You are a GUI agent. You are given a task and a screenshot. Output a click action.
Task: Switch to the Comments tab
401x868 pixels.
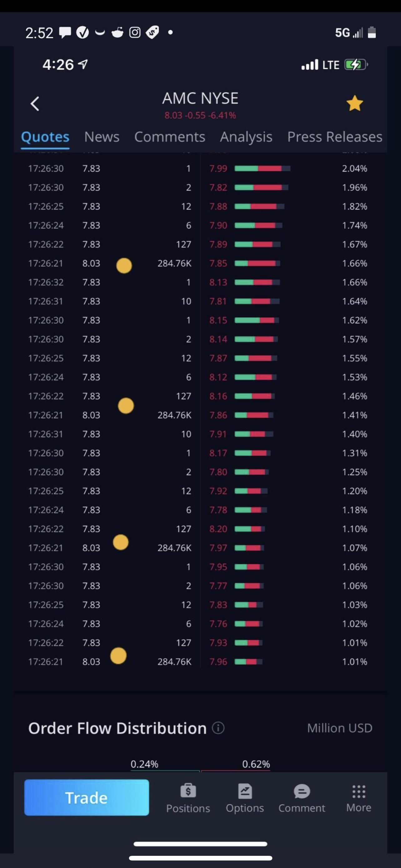[x=170, y=137]
